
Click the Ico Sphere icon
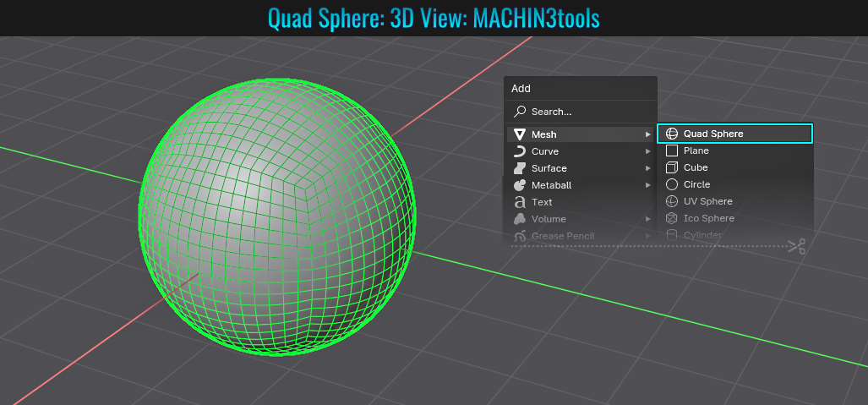671,218
